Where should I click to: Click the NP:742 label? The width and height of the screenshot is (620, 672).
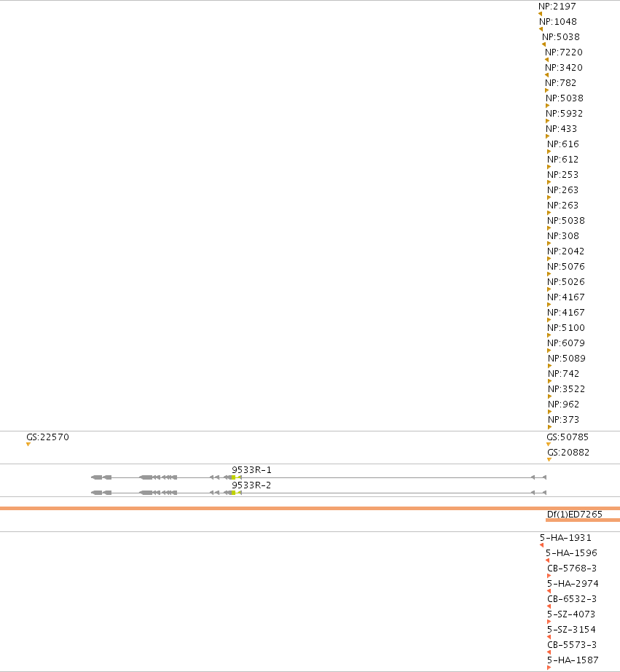564,374
